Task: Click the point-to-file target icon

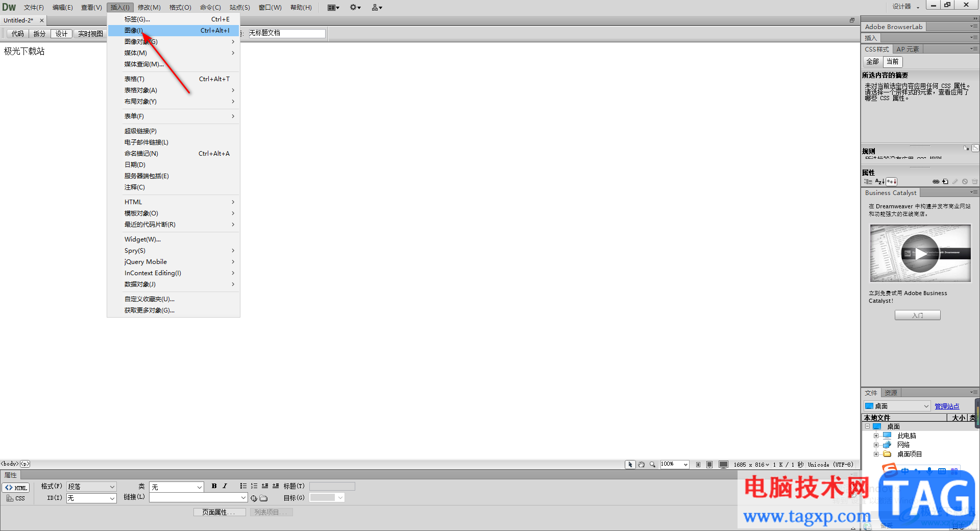Action: point(254,498)
